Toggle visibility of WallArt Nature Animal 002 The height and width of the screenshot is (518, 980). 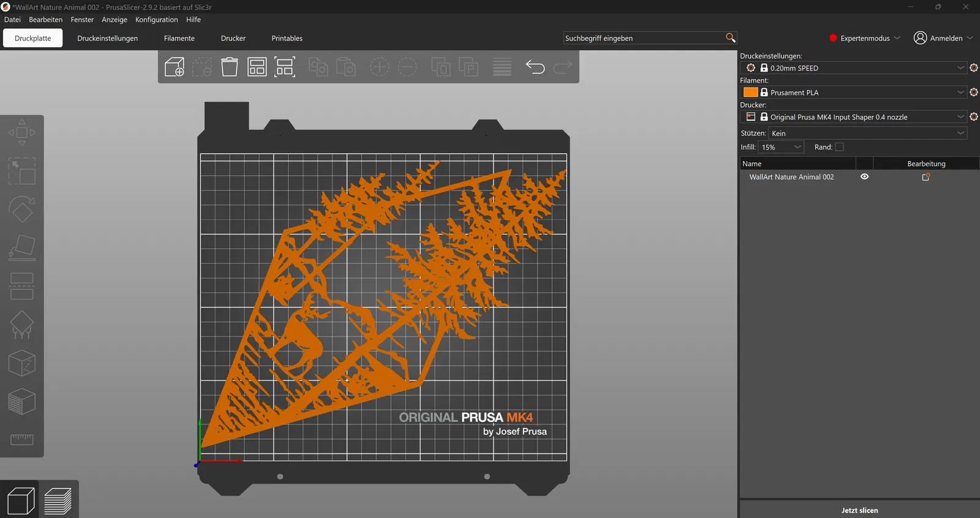(864, 177)
